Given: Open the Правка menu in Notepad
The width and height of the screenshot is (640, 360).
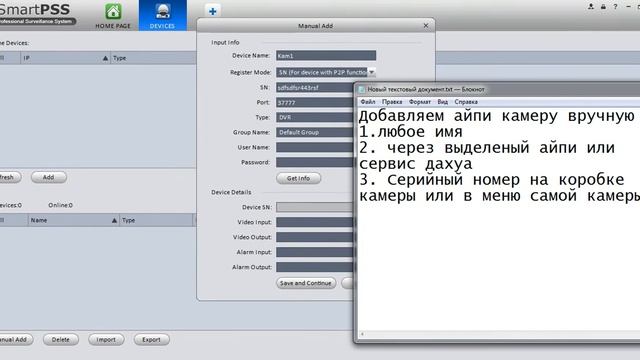Looking at the screenshot, I should click(x=392, y=102).
